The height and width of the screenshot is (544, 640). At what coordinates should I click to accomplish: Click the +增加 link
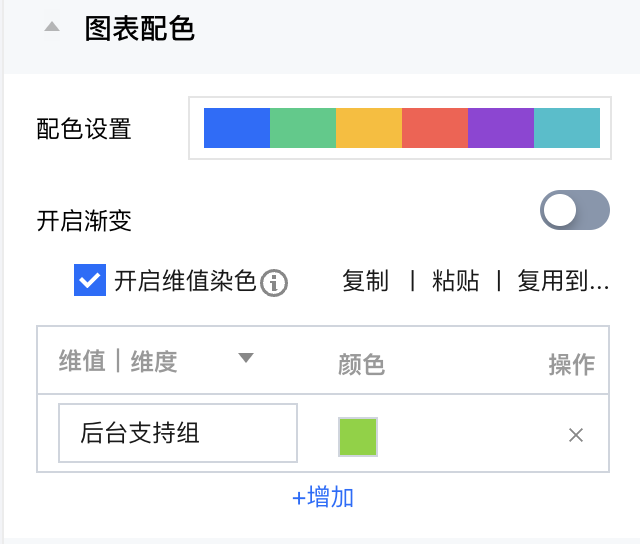click(x=322, y=497)
